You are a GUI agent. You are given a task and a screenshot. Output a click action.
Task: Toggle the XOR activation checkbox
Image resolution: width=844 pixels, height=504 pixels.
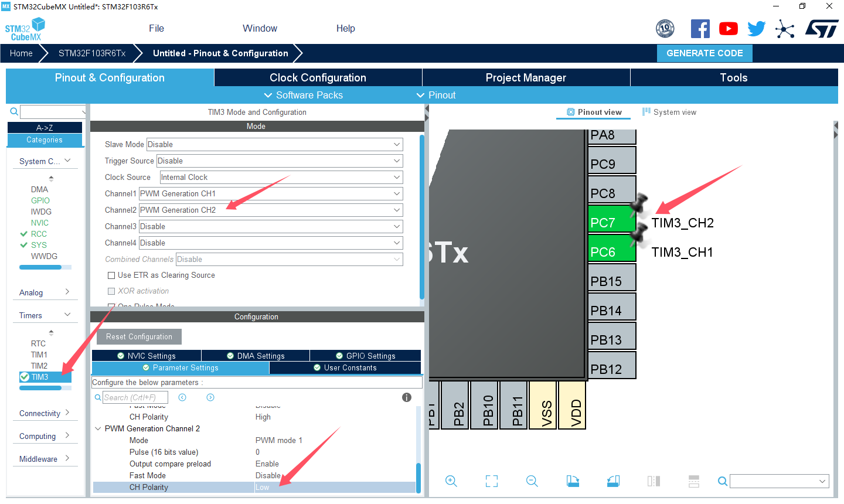click(x=111, y=291)
